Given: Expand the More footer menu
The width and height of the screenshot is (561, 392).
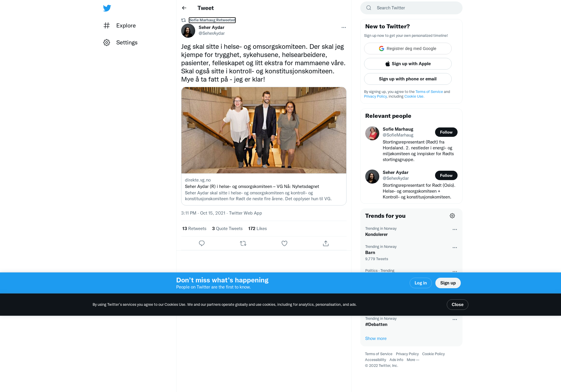Looking at the screenshot, I should (x=413, y=360).
